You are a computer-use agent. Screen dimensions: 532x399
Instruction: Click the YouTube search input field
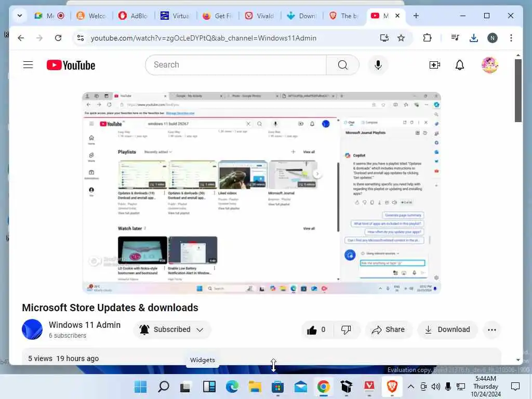tap(236, 65)
